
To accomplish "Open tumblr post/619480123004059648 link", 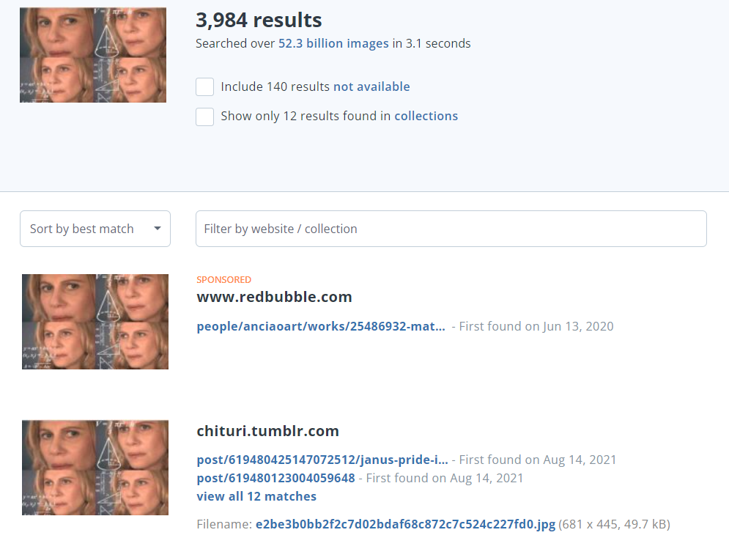I will click(x=275, y=478).
